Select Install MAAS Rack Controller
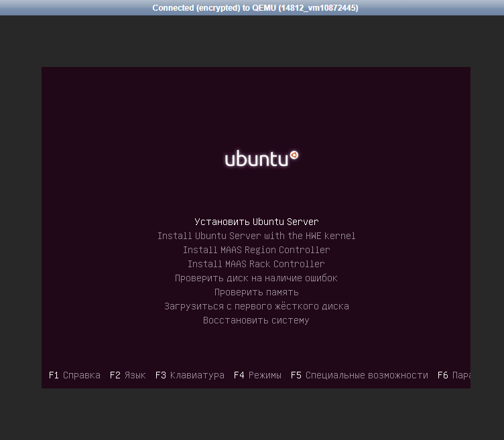The image size is (504, 440). tap(256, 264)
